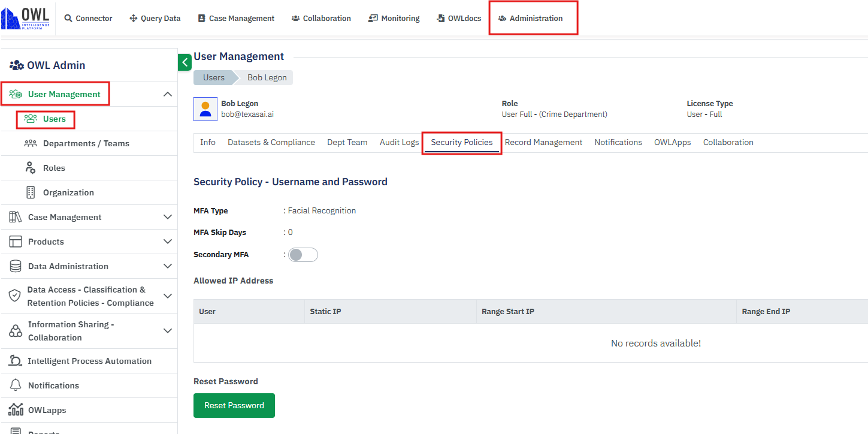
Task: Click the Data Administration database icon
Action: pyautogui.click(x=16, y=266)
